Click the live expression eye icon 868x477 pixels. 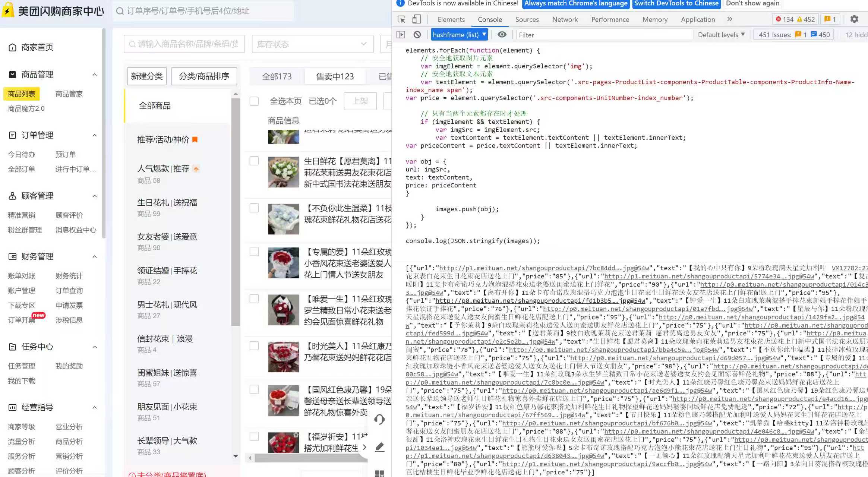coord(502,35)
